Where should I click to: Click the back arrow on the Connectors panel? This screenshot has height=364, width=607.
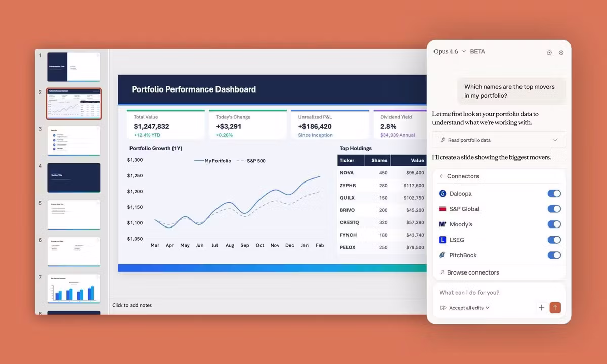click(442, 176)
